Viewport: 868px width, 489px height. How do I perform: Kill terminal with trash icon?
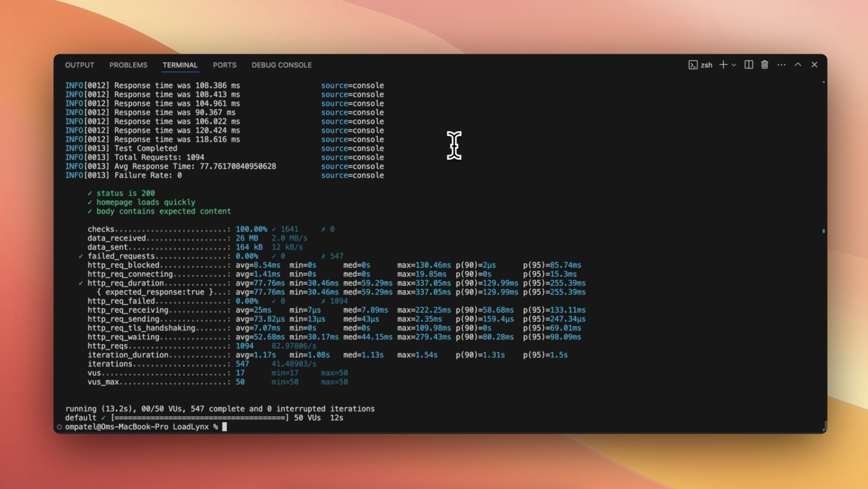point(764,65)
